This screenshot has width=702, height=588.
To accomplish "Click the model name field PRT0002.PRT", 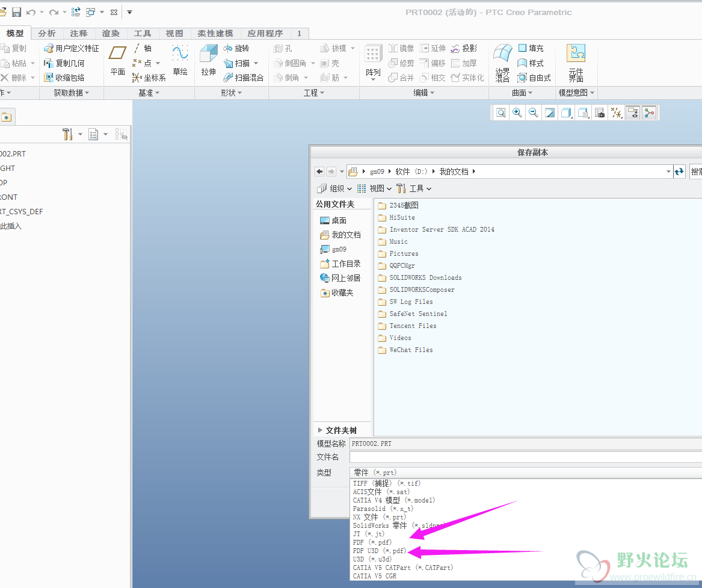I will (x=525, y=444).
